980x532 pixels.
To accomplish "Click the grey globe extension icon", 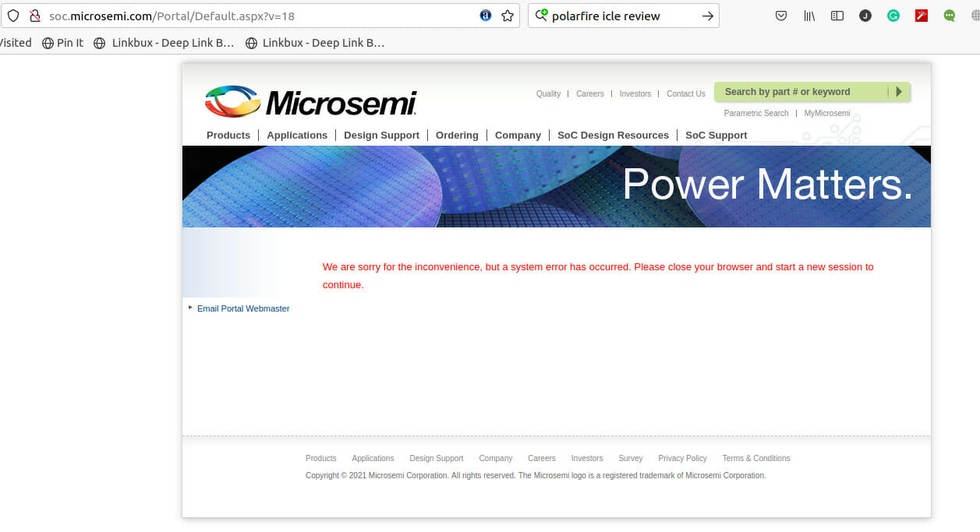I will pyautogui.click(x=975, y=16).
